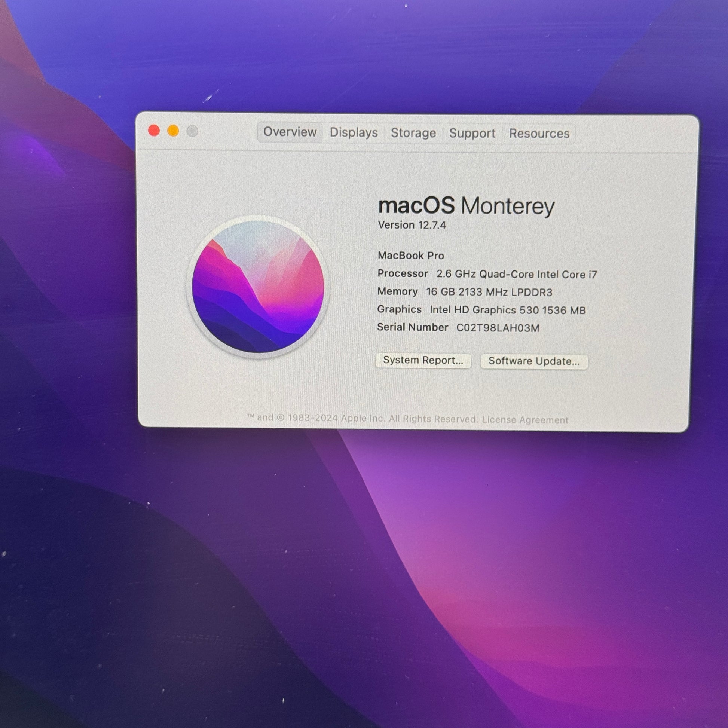728x728 pixels.
Task: Minimize window with the yellow button
Action: [x=173, y=131]
